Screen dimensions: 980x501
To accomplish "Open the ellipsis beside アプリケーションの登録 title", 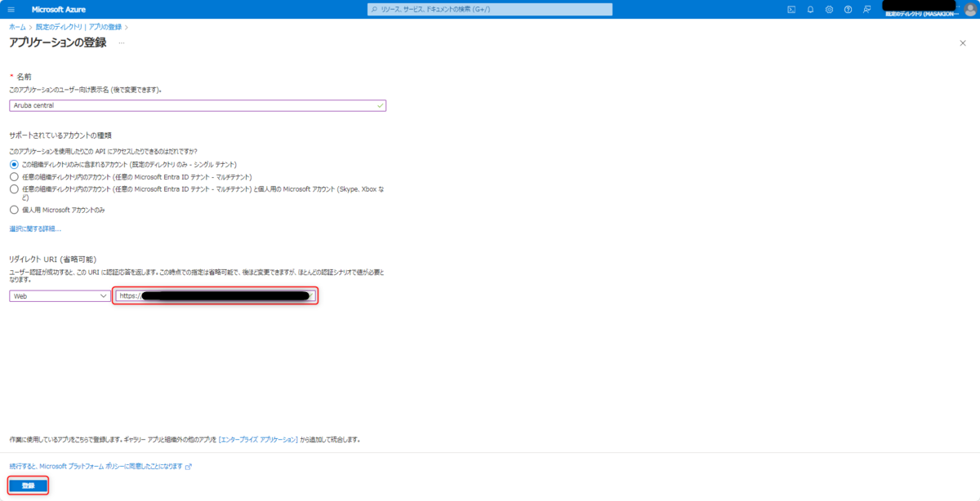I will (122, 42).
